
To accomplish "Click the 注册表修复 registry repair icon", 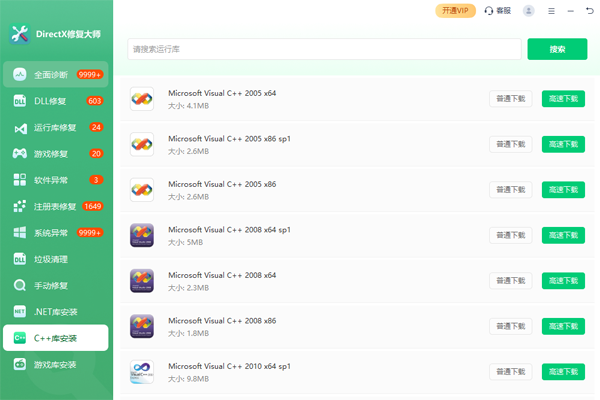I will click(19, 206).
